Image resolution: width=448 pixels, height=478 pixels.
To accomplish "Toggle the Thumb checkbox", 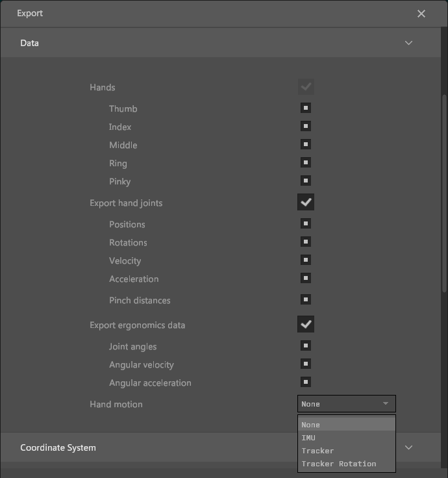I will click(x=306, y=108).
